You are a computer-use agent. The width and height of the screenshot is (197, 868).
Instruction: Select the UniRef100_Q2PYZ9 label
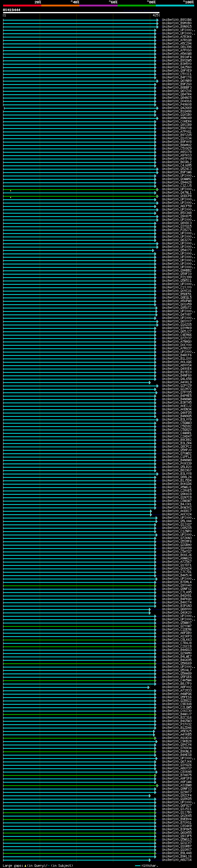tap(177, 386)
